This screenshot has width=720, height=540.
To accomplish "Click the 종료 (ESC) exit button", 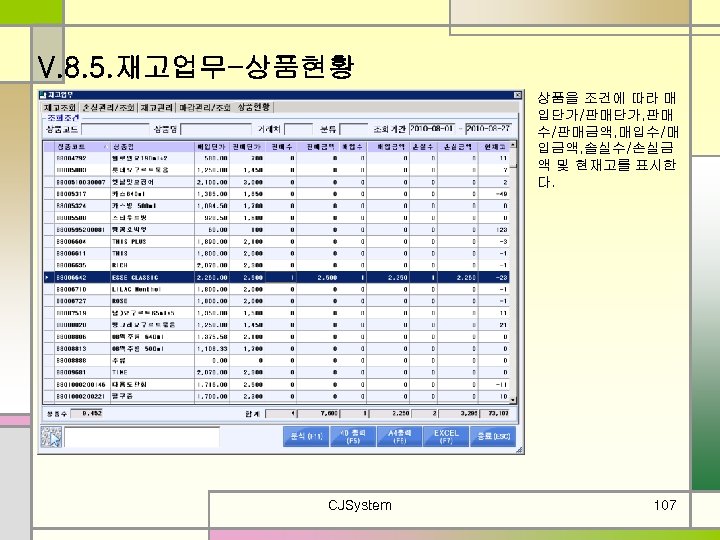I will tap(493, 436).
